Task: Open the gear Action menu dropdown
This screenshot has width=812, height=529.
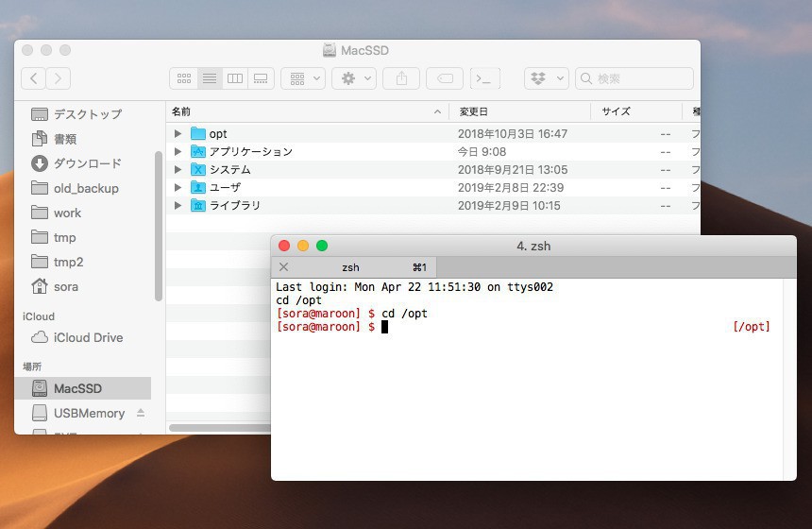Action: click(354, 78)
